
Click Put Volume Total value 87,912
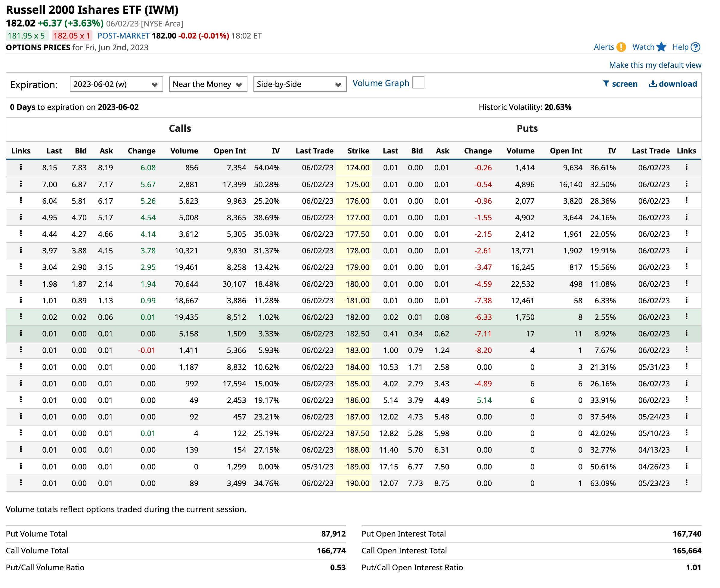point(334,534)
